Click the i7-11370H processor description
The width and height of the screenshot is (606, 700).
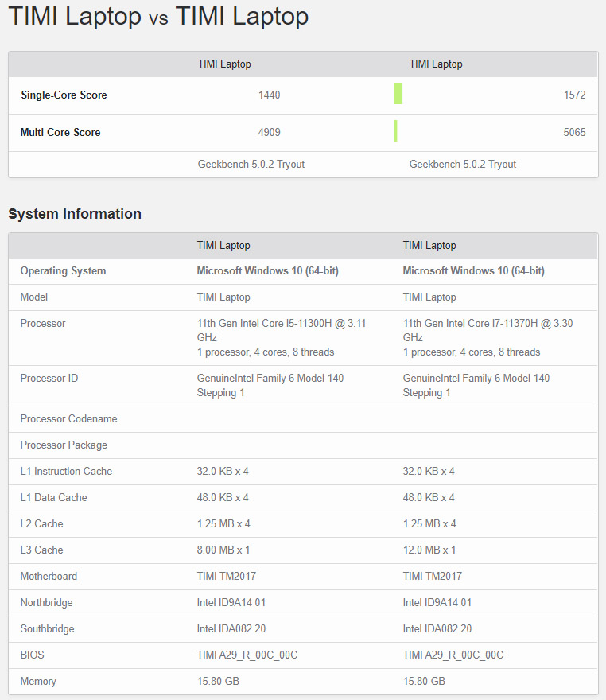pyautogui.click(x=488, y=337)
